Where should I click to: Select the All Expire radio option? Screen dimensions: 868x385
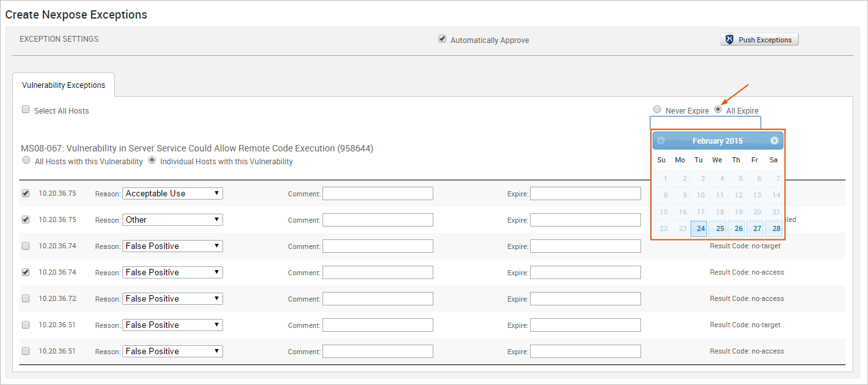click(x=718, y=110)
